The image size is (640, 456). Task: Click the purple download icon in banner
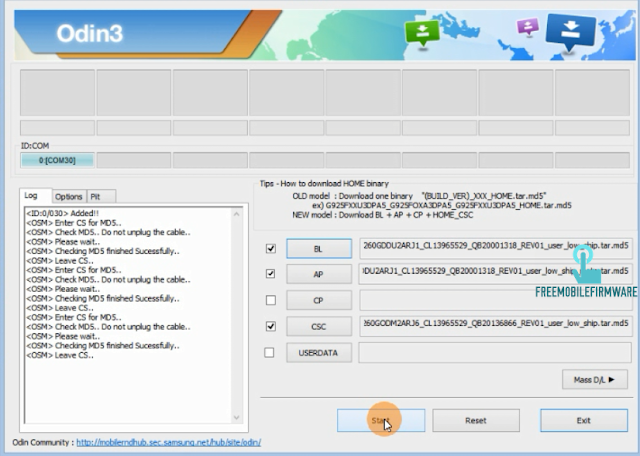tap(527, 27)
